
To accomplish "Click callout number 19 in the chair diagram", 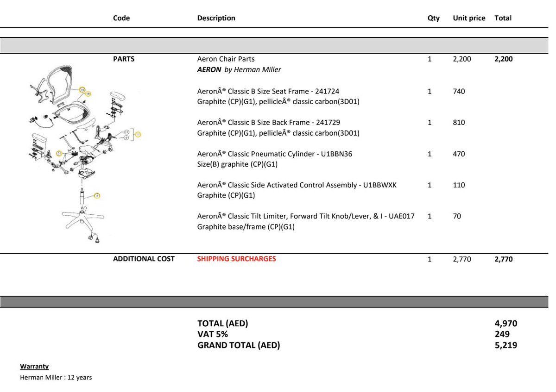I will (82, 89).
